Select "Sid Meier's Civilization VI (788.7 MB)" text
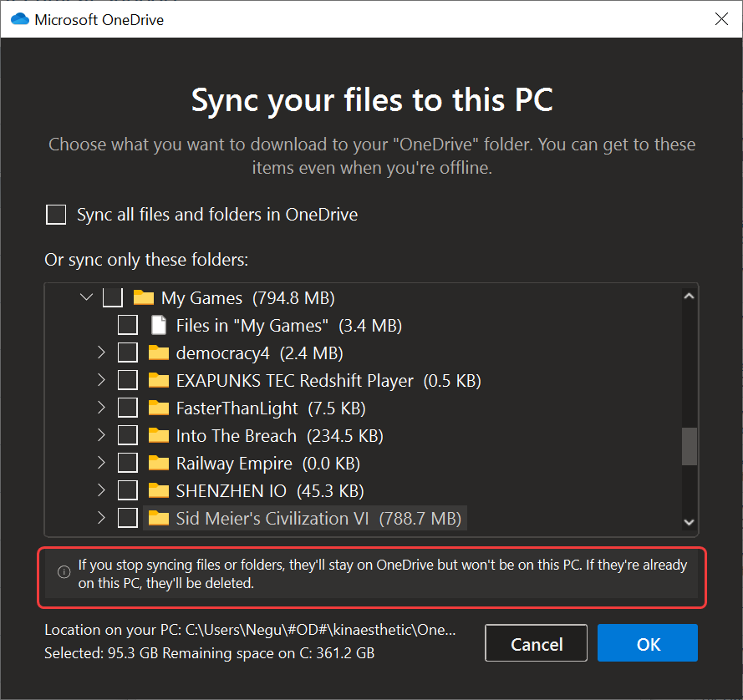Screen dimensions: 743x700 pos(318,519)
